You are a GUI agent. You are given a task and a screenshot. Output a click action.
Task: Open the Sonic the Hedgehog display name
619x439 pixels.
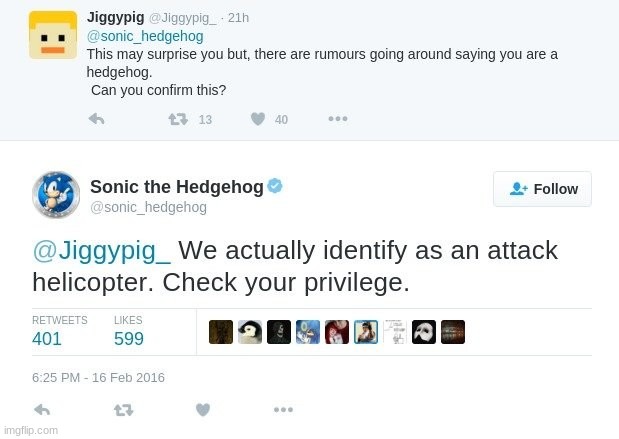point(176,187)
